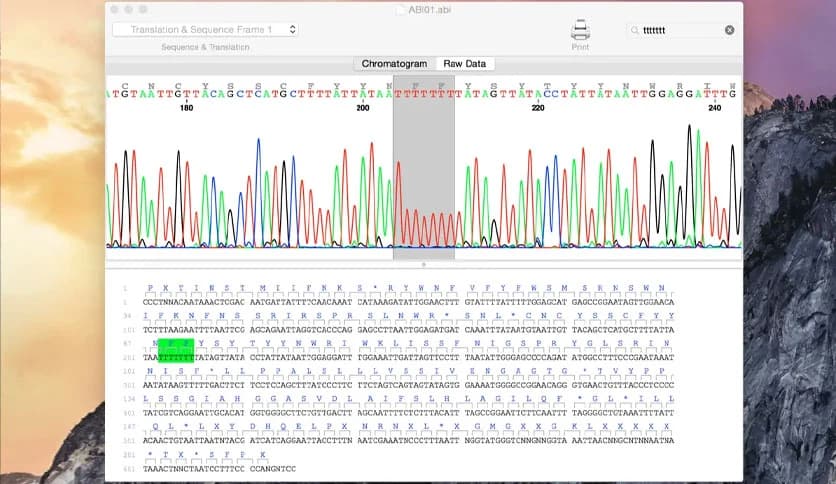Switch to the Raw Data tab
The width and height of the screenshot is (836, 484).
tap(465, 64)
